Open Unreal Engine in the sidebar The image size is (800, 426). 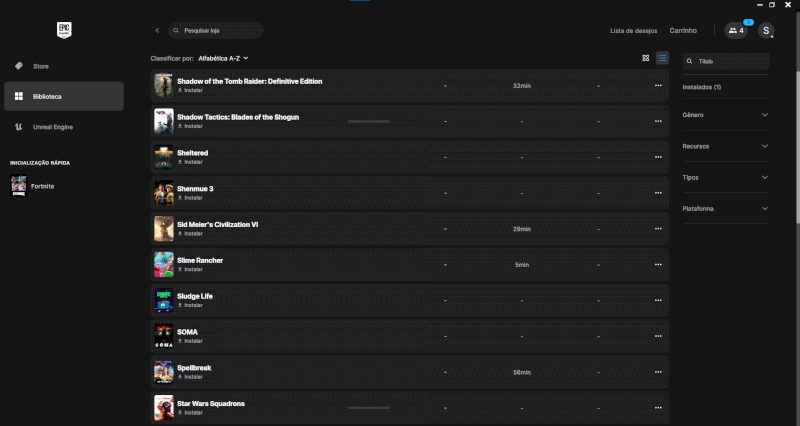(52, 127)
